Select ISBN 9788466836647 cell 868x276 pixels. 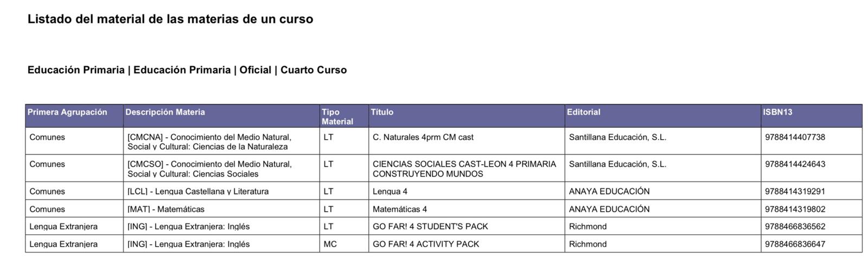[812, 244]
